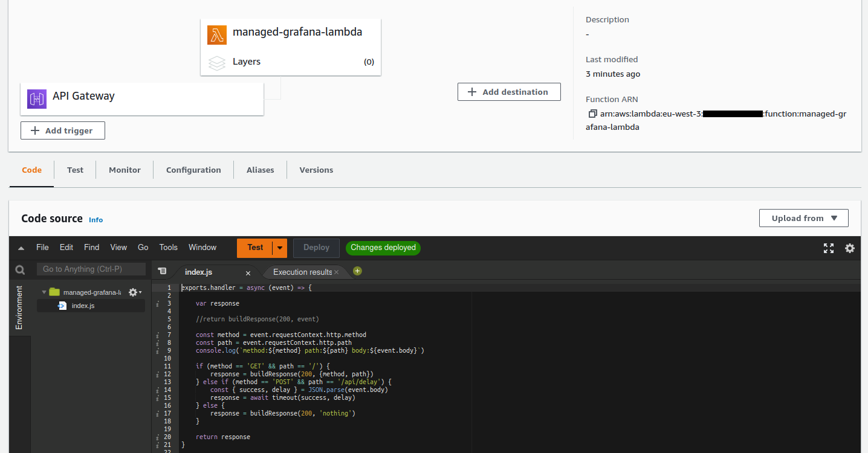868x453 pixels.
Task: Click info annotation marker on line 12
Action: [x=157, y=374]
